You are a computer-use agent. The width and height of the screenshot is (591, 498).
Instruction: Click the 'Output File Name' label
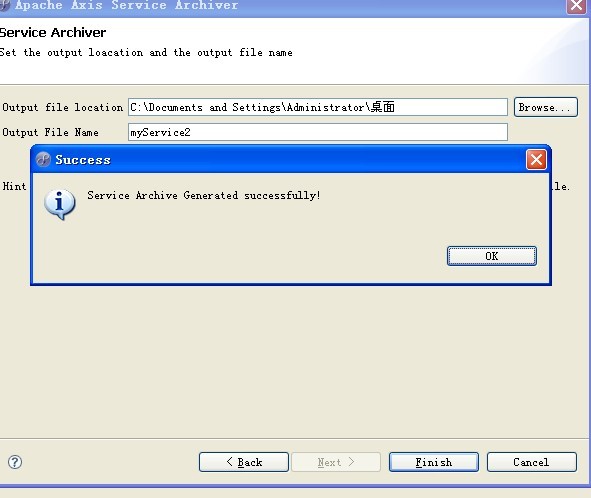pyautogui.click(x=51, y=132)
